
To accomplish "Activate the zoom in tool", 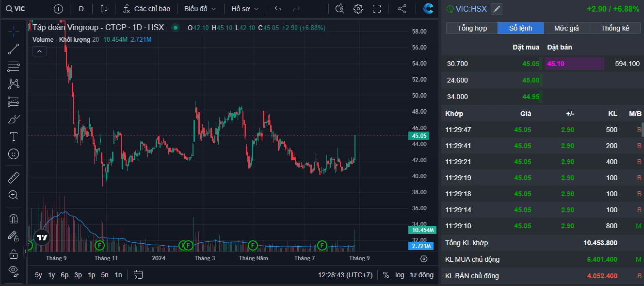I will tap(14, 195).
